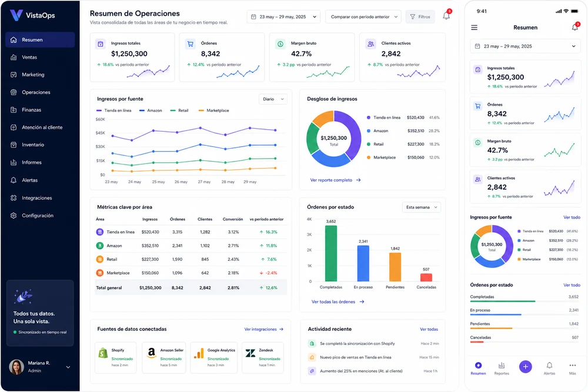
Task: Click Ver reporte completo link
Action: tap(335, 180)
